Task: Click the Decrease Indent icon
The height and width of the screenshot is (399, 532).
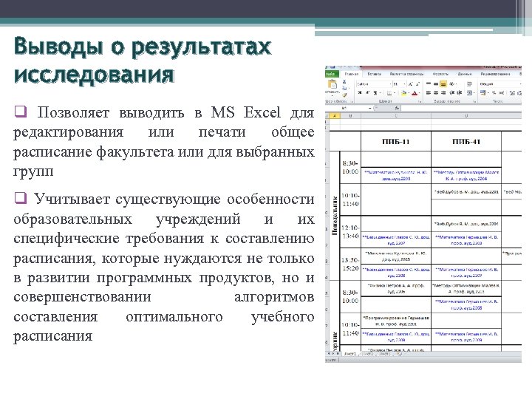Action: pos(451,92)
